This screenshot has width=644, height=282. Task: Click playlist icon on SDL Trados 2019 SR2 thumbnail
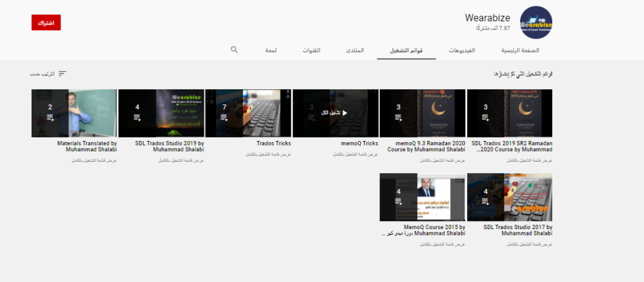click(x=486, y=118)
